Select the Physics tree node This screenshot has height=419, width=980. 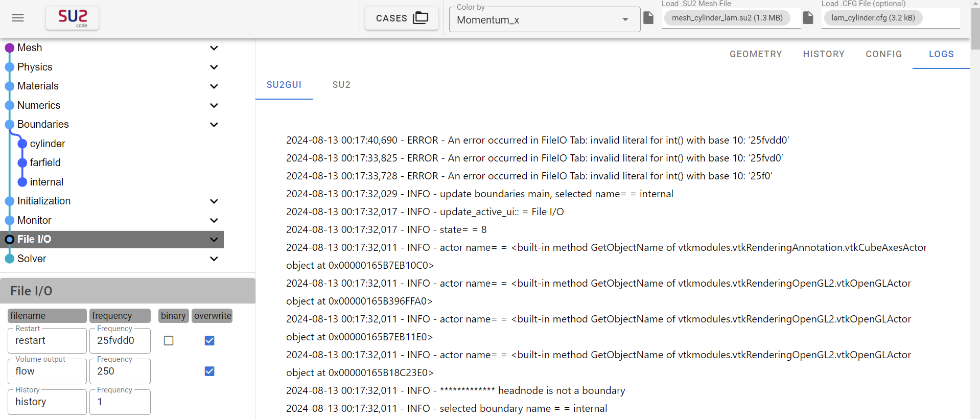[35, 67]
